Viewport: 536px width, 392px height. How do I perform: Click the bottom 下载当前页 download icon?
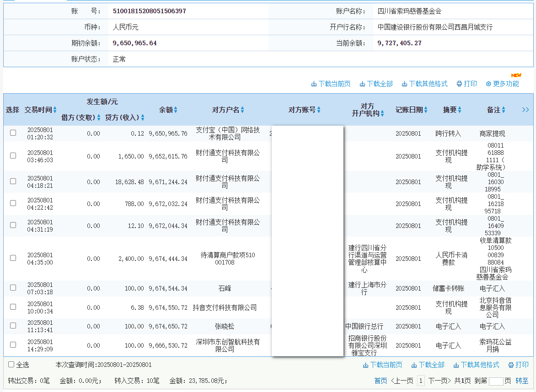click(x=365, y=366)
